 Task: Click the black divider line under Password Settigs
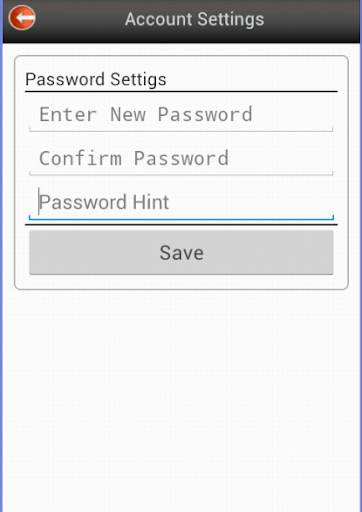tap(181, 91)
